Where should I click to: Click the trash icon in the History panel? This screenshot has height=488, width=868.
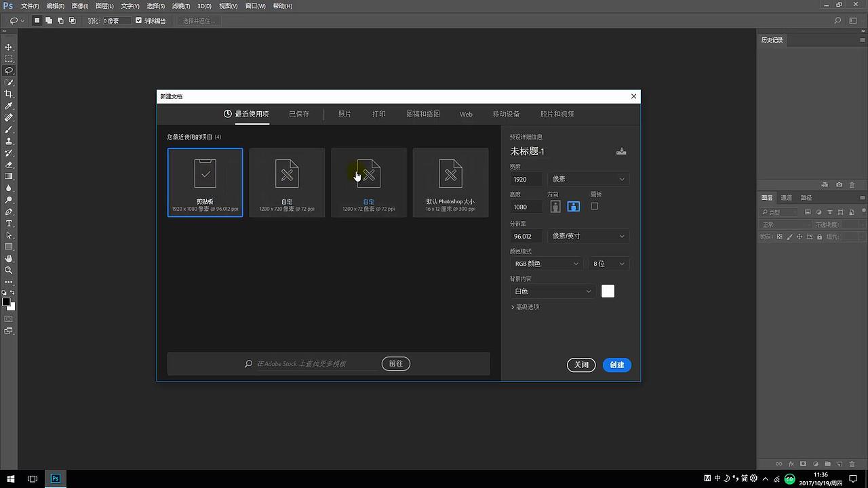[x=852, y=184]
